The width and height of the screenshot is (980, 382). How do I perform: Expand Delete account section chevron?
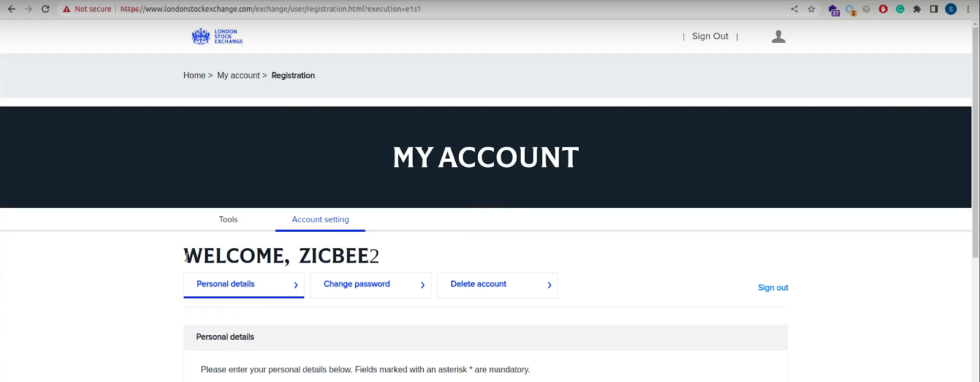click(x=549, y=285)
